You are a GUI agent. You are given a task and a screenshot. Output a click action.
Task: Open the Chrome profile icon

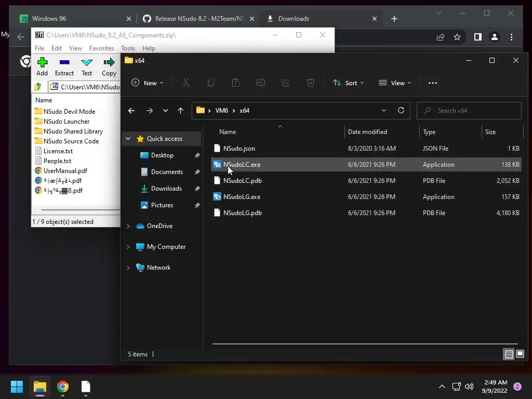click(x=495, y=37)
